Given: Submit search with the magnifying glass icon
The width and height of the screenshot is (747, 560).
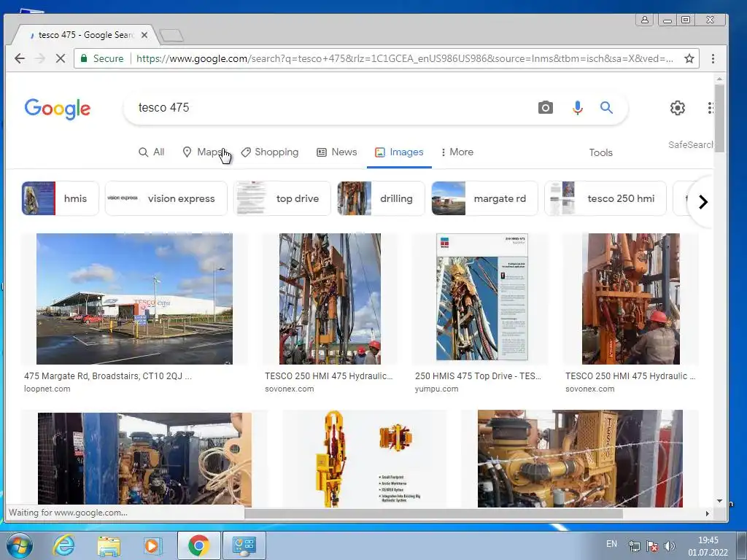Looking at the screenshot, I should tap(606, 108).
